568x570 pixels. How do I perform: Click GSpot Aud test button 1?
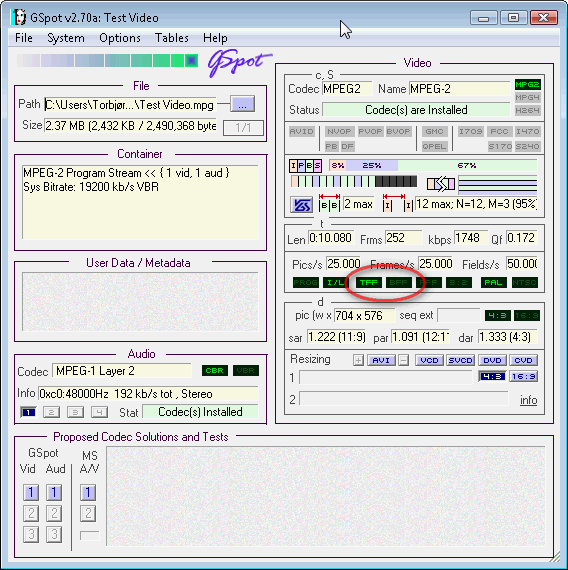click(x=54, y=493)
